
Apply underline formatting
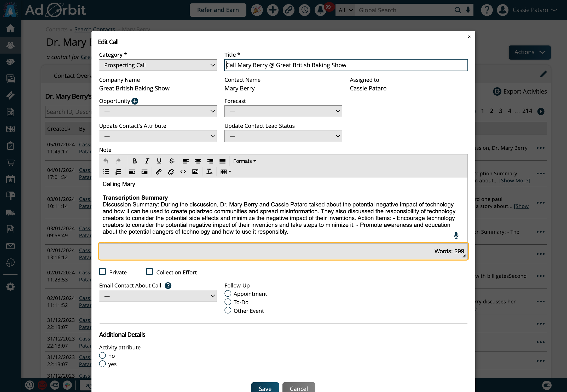(x=159, y=161)
